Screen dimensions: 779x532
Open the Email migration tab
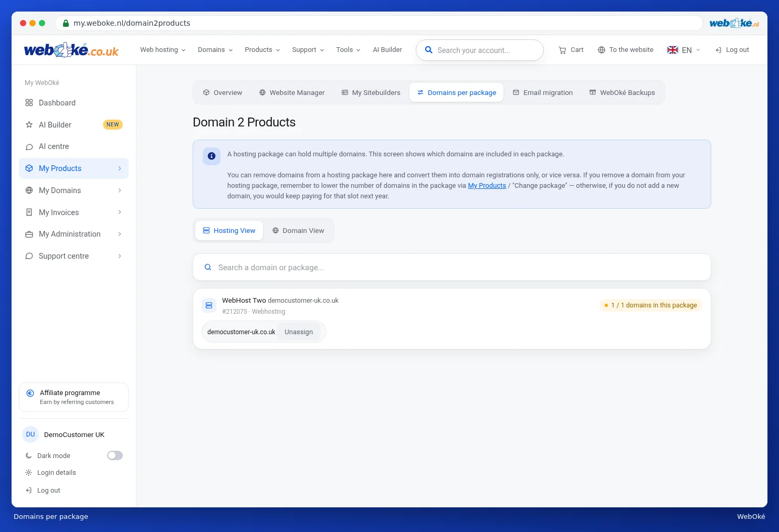pos(543,92)
